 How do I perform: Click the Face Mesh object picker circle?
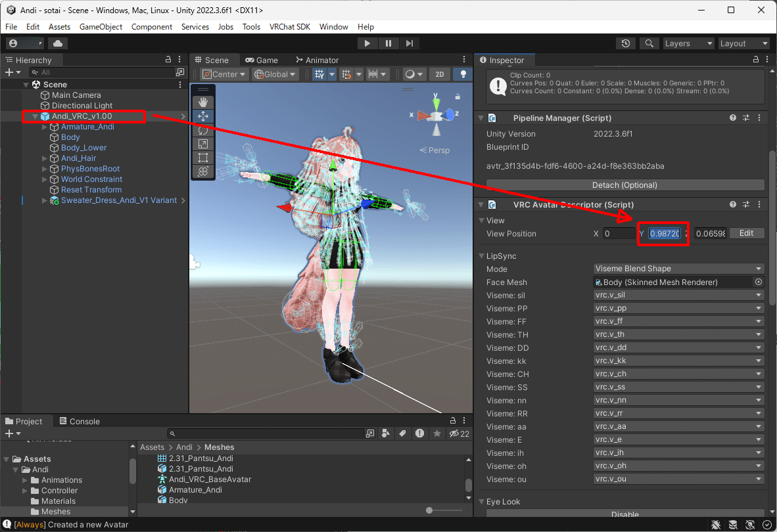(x=758, y=282)
